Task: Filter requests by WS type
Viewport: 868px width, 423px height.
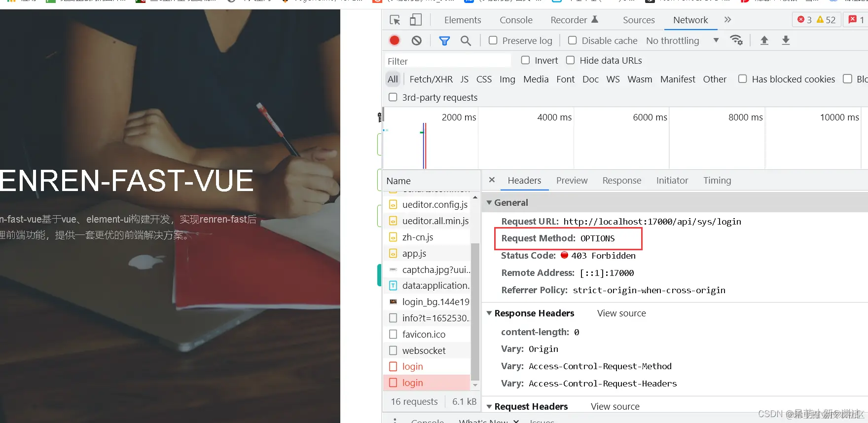Action: 613,79
